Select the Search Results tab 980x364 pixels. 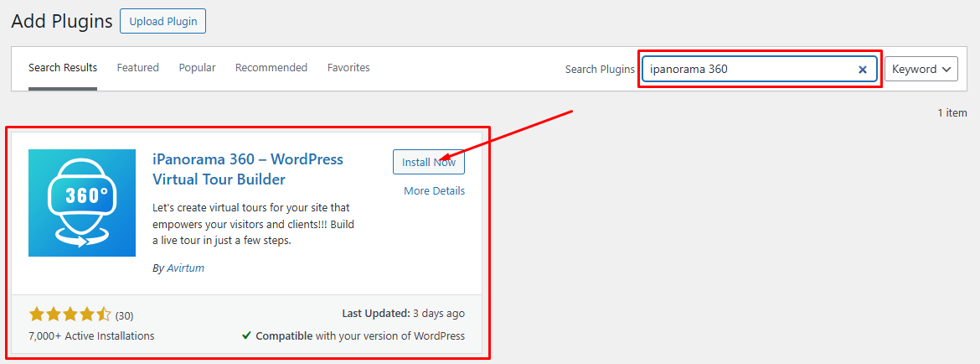63,68
